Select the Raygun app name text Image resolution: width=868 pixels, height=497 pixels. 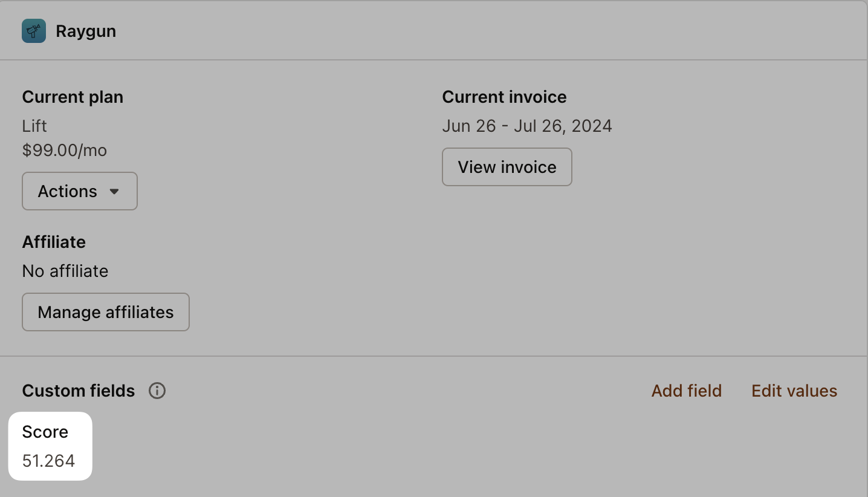point(86,31)
